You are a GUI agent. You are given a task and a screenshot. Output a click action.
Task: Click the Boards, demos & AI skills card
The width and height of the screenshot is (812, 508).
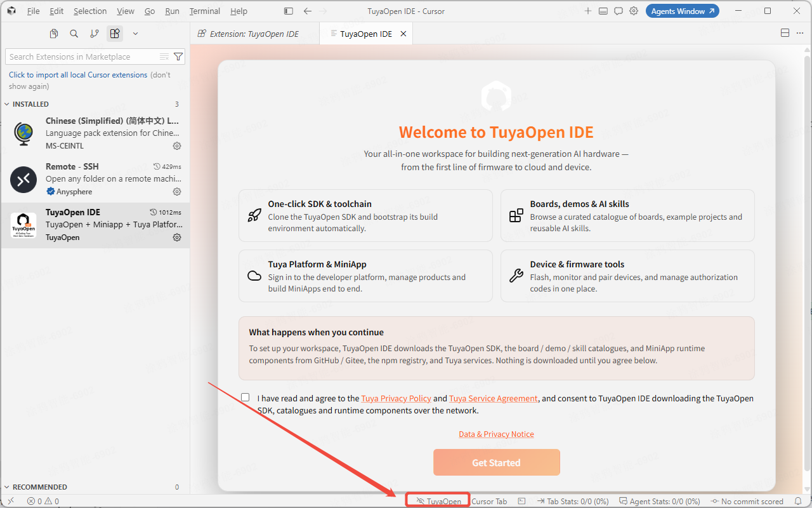point(627,215)
